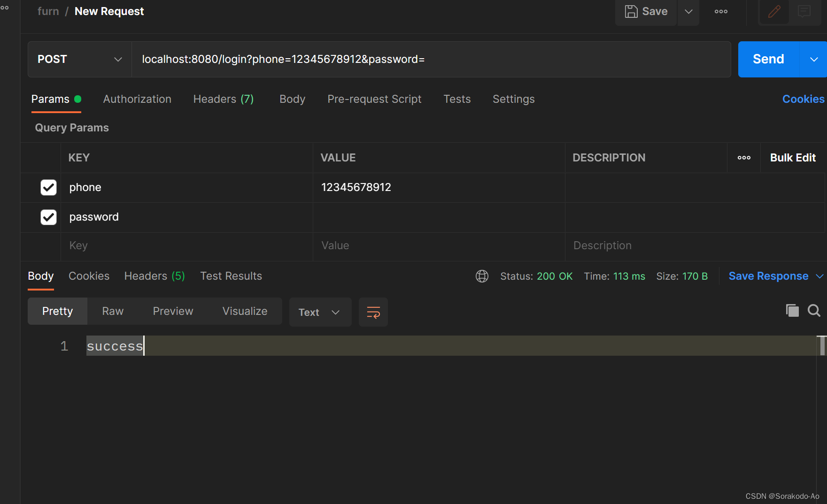Disable the password query parameter
The height and width of the screenshot is (504, 827).
pos(48,217)
